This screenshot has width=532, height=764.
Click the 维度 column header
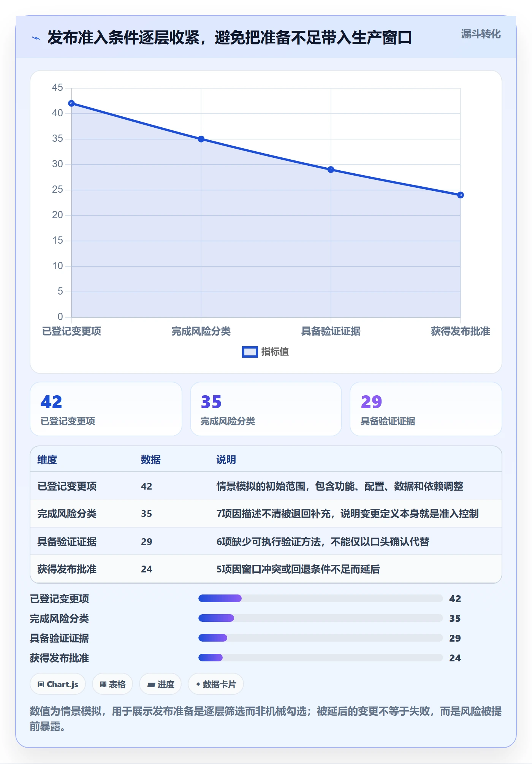(x=47, y=460)
